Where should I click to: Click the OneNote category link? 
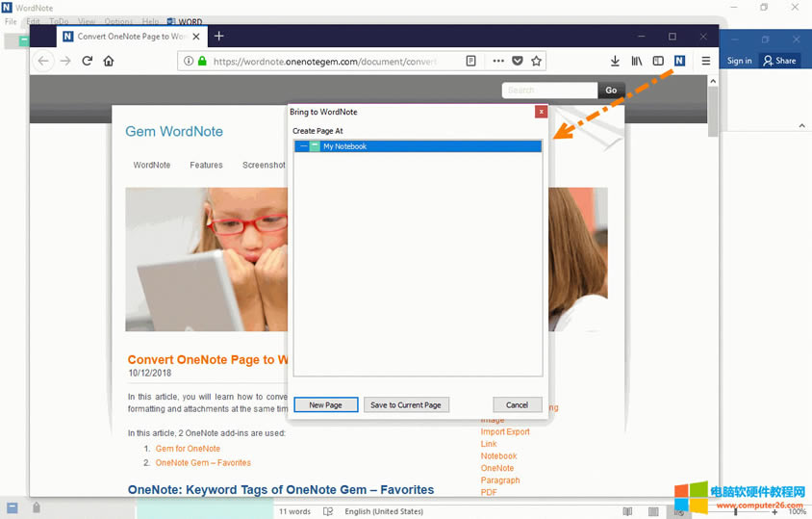[497, 468]
